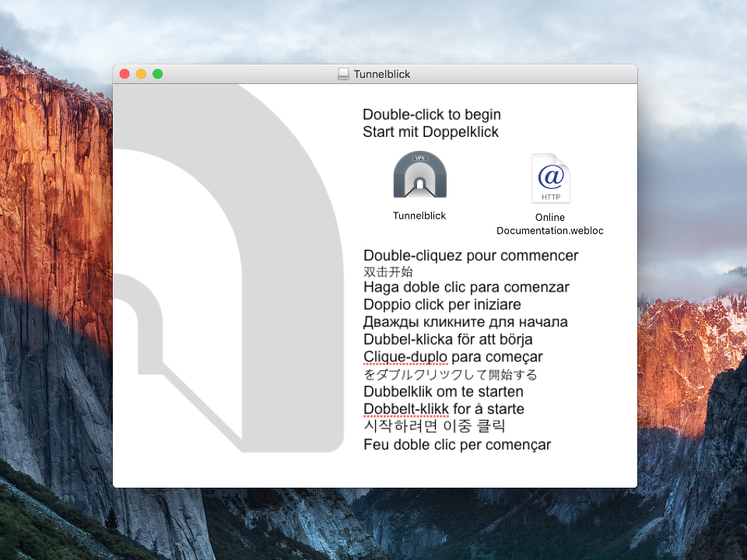Select the Online Documentation HTTP file icon
This screenshot has height=560, width=747.
(550, 178)
